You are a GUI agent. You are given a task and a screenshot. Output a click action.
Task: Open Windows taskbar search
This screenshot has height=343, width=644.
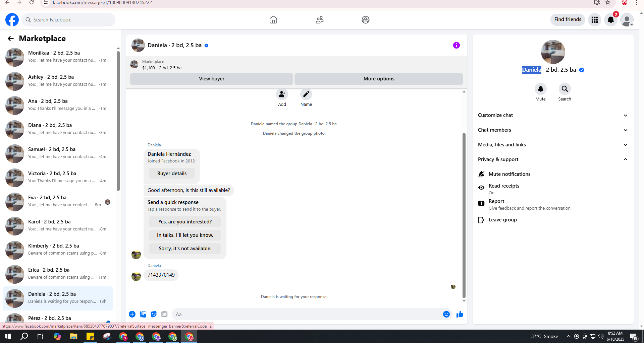coord(24,336)
